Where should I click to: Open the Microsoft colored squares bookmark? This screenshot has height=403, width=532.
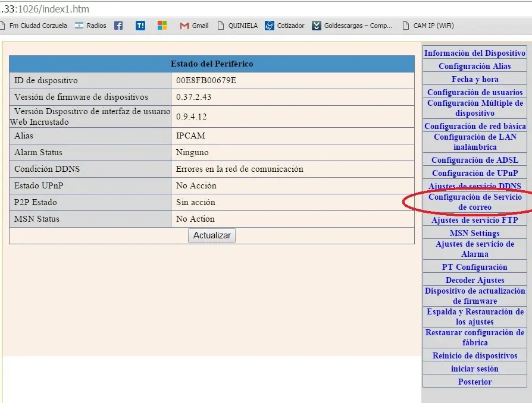point(162,25)
